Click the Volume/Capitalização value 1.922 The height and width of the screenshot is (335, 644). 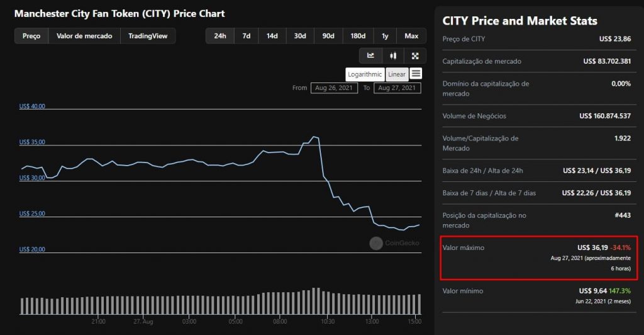(x=623, y=138)
